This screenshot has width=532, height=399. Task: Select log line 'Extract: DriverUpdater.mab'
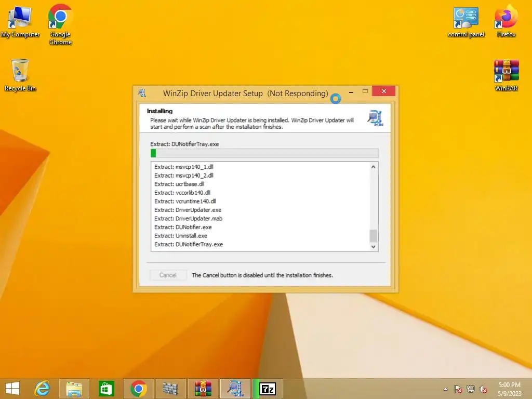click(x=188, y=219)
